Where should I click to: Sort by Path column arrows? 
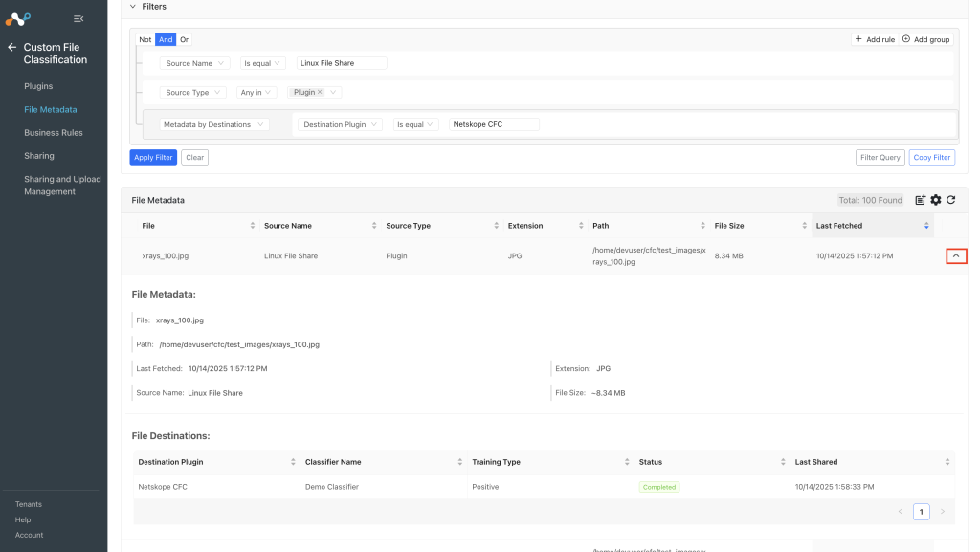703,226
